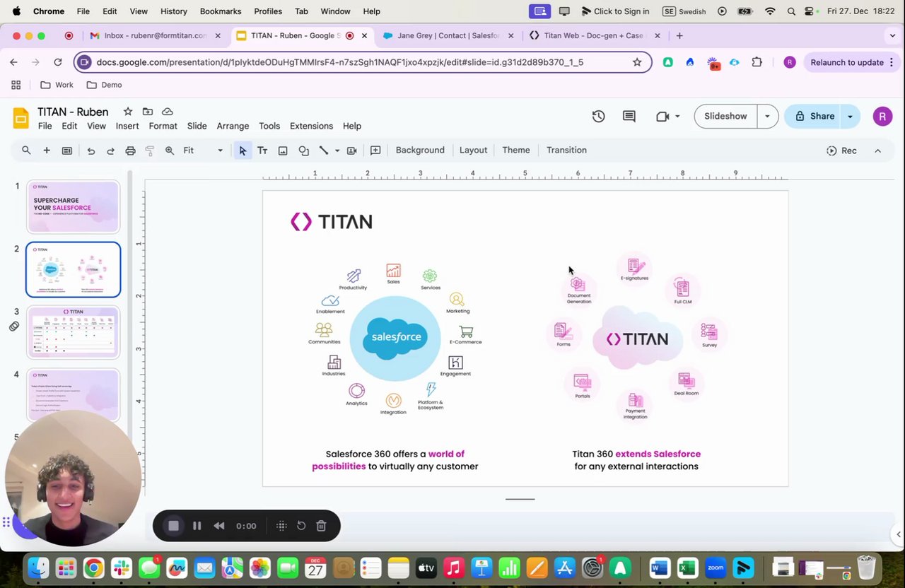Expand the Slideshow options arrow
Image resolution: width=905 pixels, height=588 pixels.
point(767,117)
